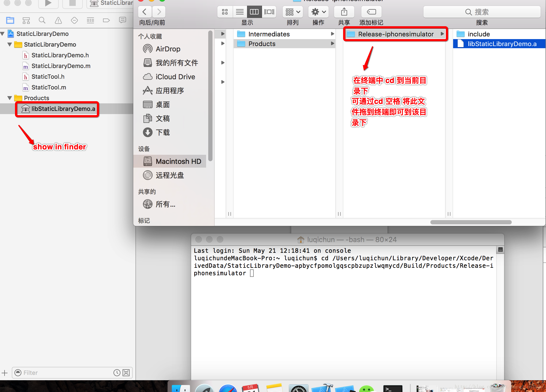Click libStaticLibraryDemo.a file
The image size is (546, 392).
[63, 109]
